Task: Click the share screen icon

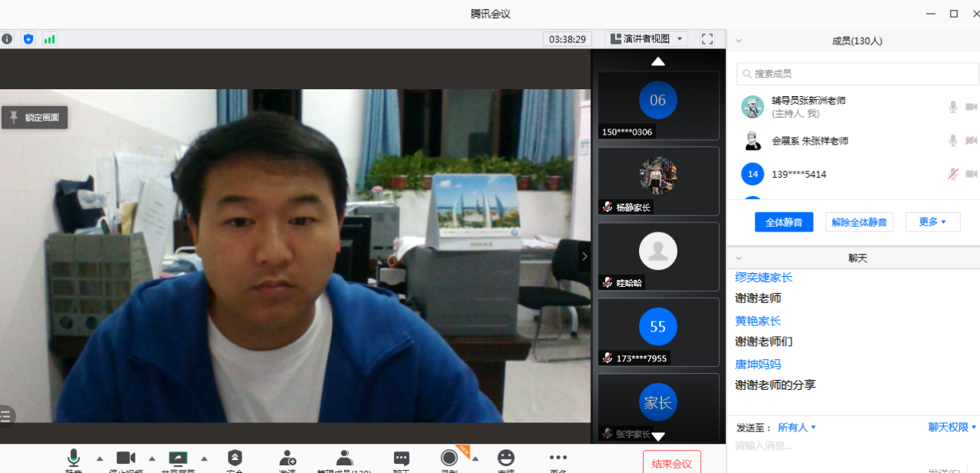Action: click(x=178, y=458)
